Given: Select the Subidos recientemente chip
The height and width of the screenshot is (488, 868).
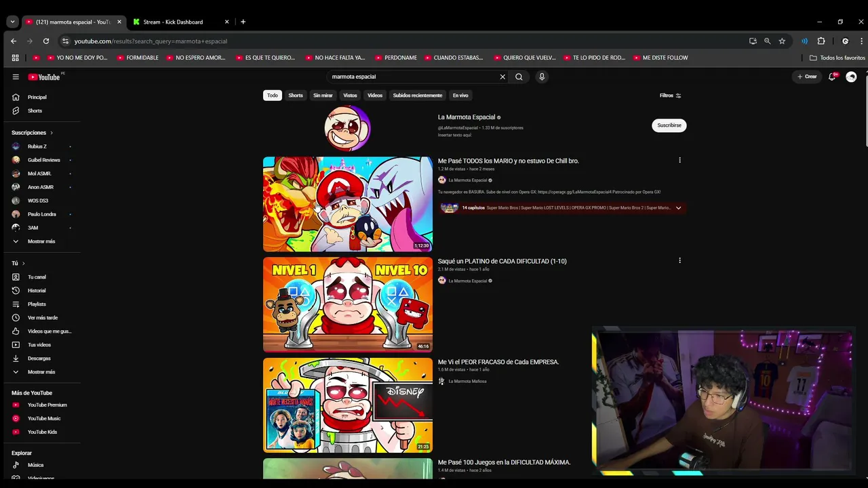Looking at the screenshot, I should 418,96.
